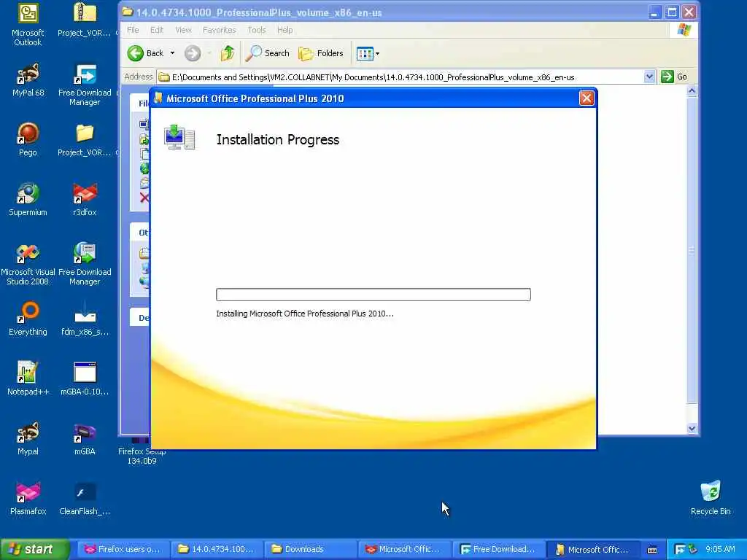The width and height of the screenshot is (747, 560).
Task: Click Explorer scrollbar down arrow
Action: click(692, 428)
